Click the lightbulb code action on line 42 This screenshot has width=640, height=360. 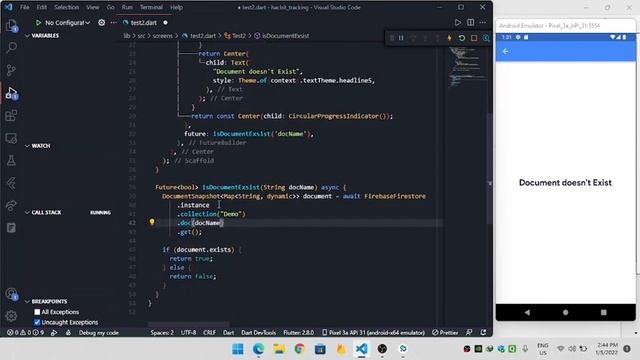[152, 222]
